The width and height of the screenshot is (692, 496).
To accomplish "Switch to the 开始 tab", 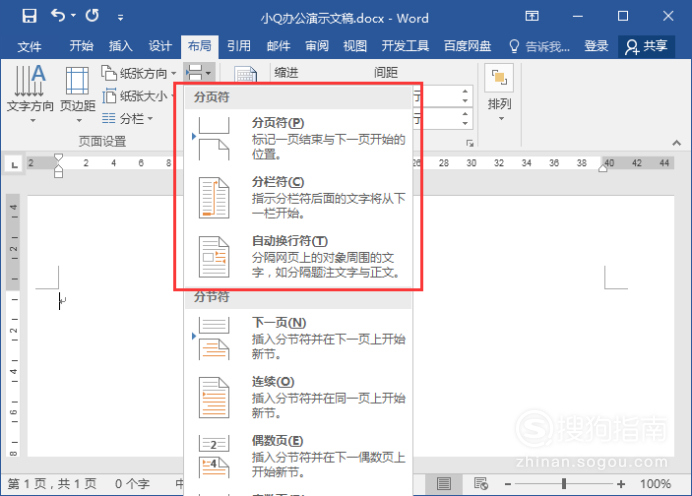I will click(x=81, y=46).
